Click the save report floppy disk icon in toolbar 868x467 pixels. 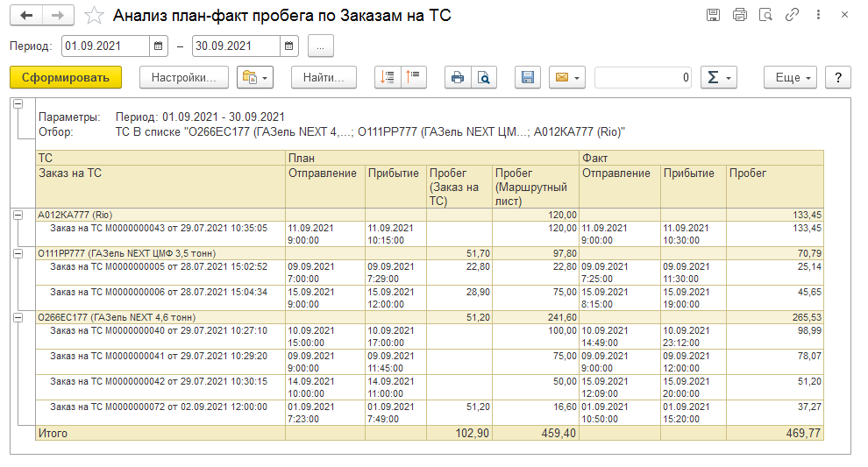(x=527, y=77)
